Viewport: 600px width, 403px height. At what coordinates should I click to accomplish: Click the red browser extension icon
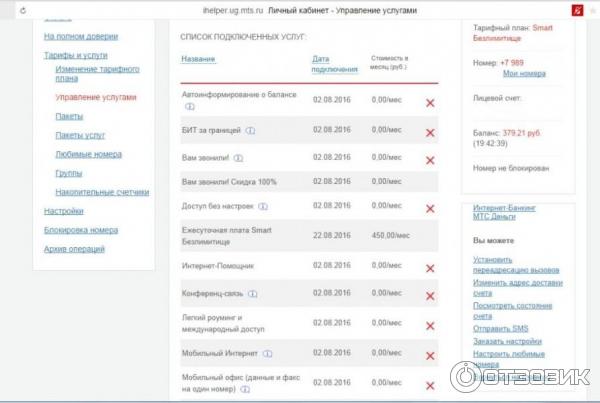(577, 9)
